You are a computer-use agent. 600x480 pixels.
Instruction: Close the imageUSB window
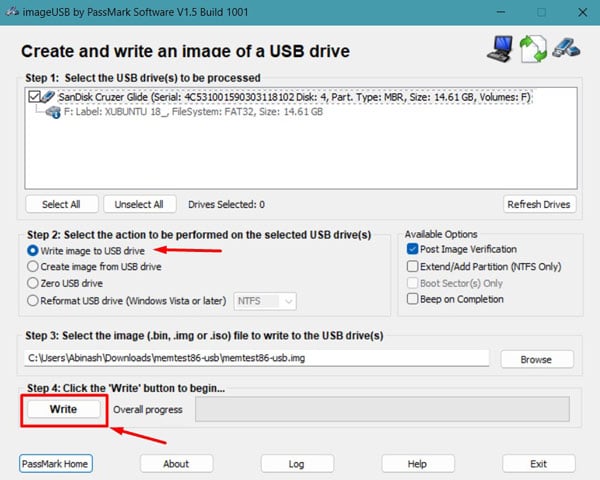click(582, 12)
